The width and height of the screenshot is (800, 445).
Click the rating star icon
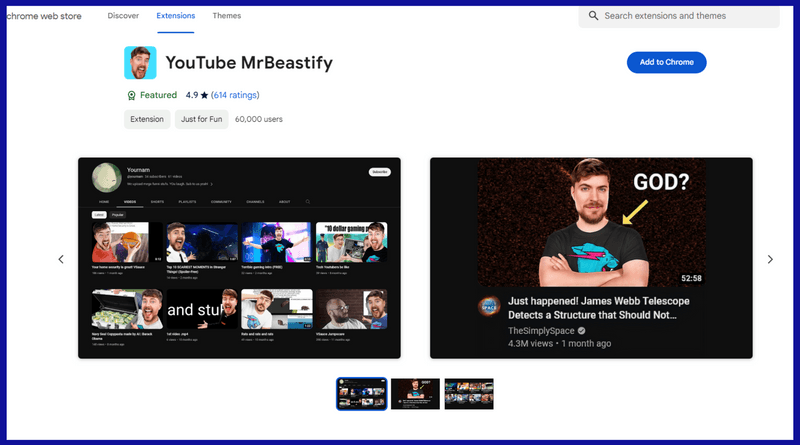(204, 95)
